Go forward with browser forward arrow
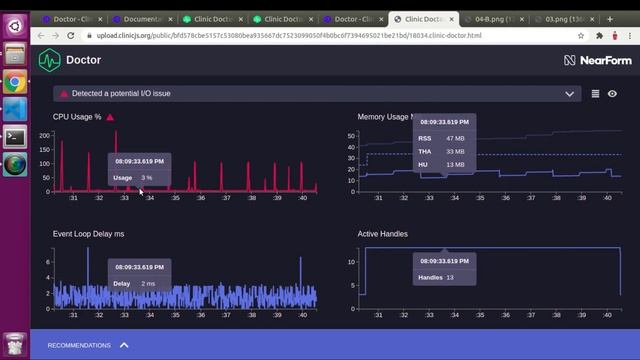This screenshot has width=640, height=360. click(x=56, y=36)
